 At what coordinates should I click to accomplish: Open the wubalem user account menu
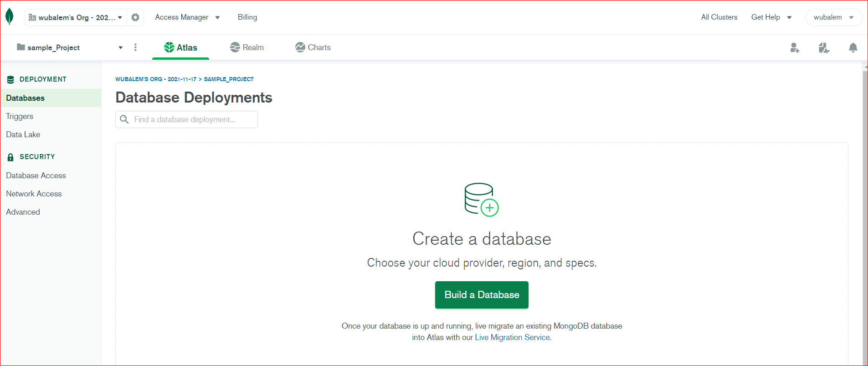833,17
